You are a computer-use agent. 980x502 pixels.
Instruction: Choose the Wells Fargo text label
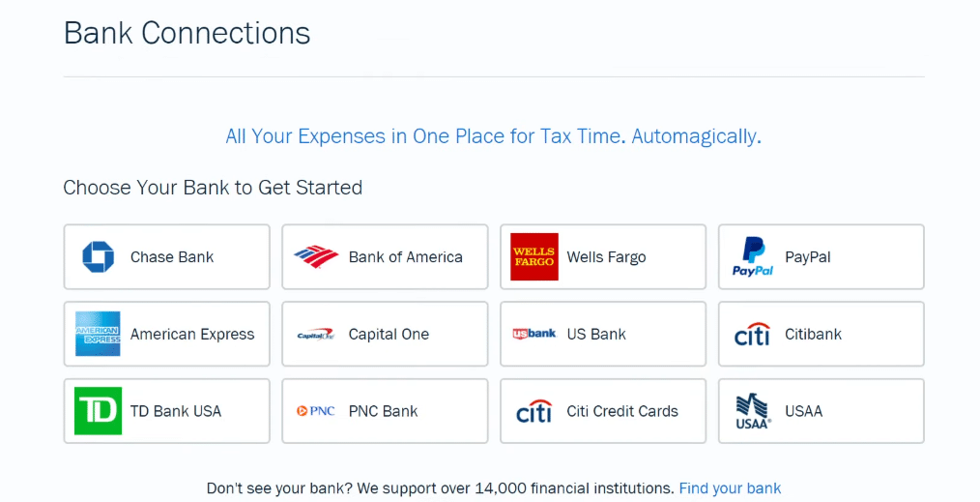pyautogui.click(x=606, y=257)
